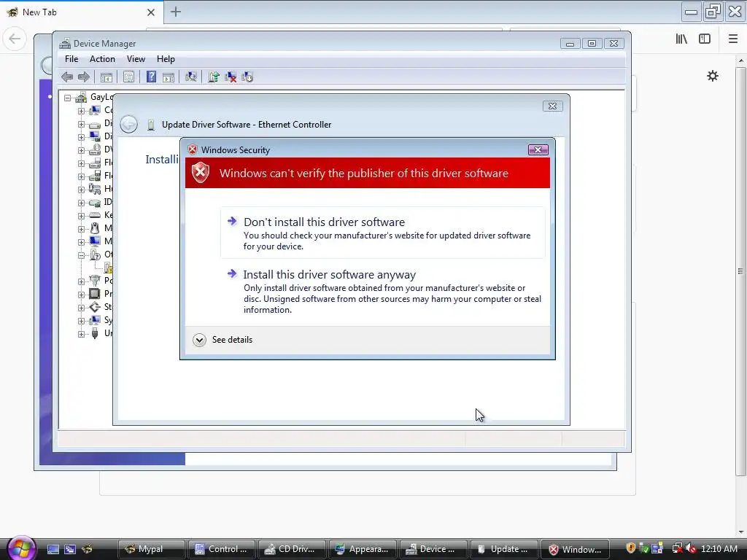Switch to Update taskbar button
The image size is (747, 560).
503,549
